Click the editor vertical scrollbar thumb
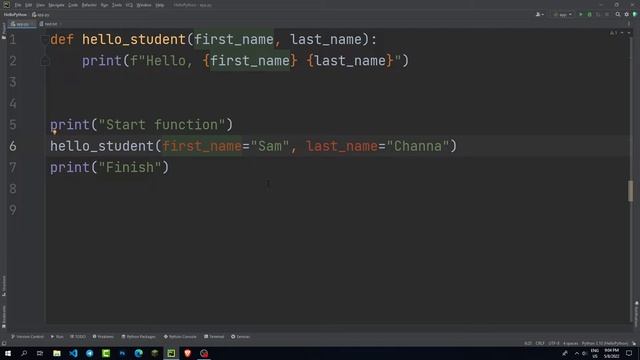 tap(631, 191)
